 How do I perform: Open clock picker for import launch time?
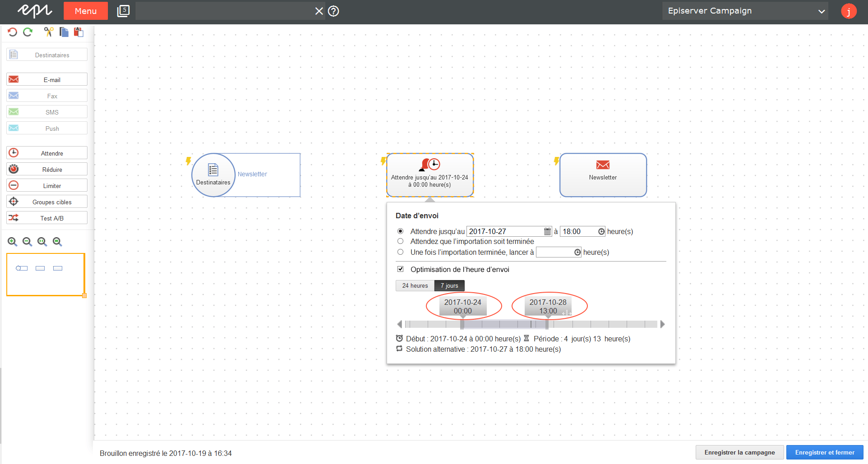tap(577, 253)
